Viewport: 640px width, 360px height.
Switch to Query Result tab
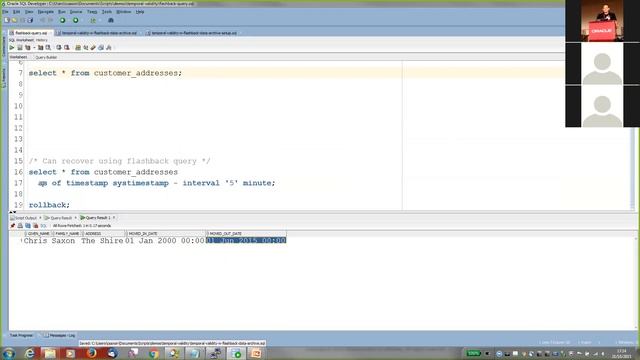(60, 218)
